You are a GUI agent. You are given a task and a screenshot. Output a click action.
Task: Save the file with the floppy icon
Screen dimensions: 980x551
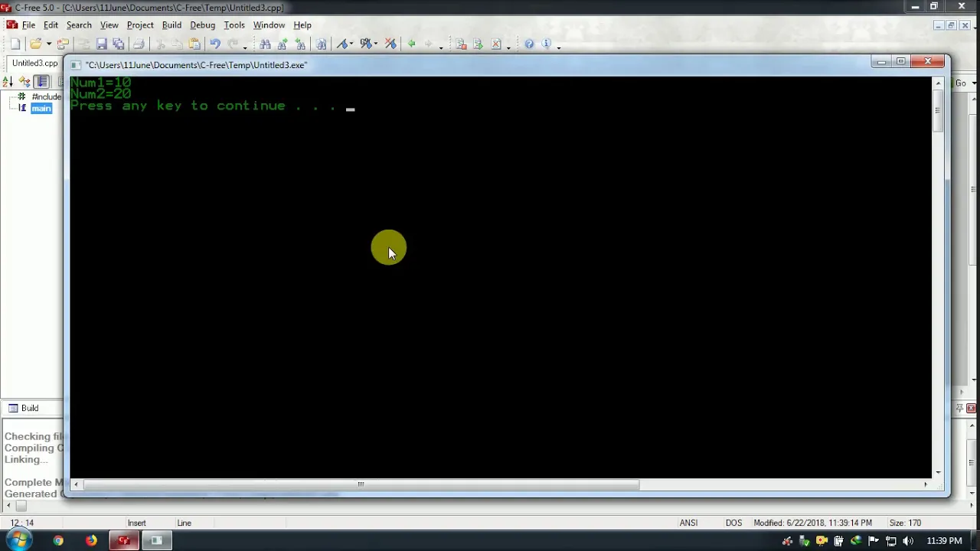click(101, 44)
